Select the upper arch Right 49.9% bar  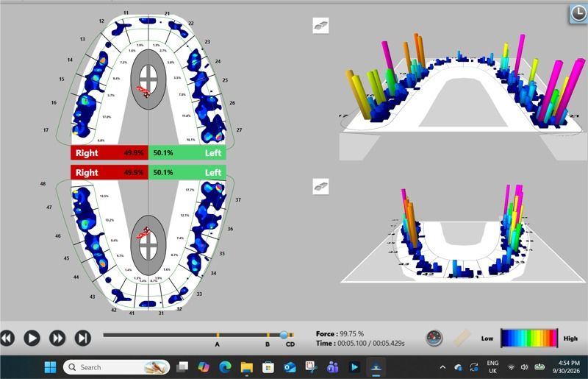coord(110,153)
